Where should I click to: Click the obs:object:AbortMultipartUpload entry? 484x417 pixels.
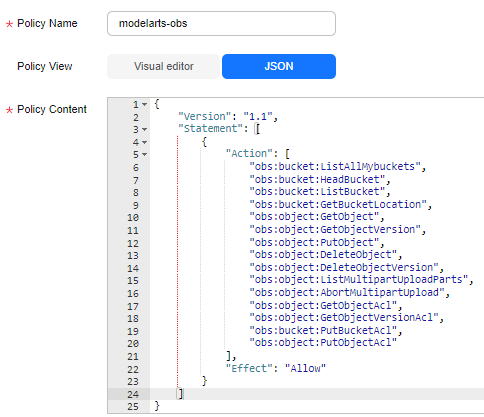(347, 292)
